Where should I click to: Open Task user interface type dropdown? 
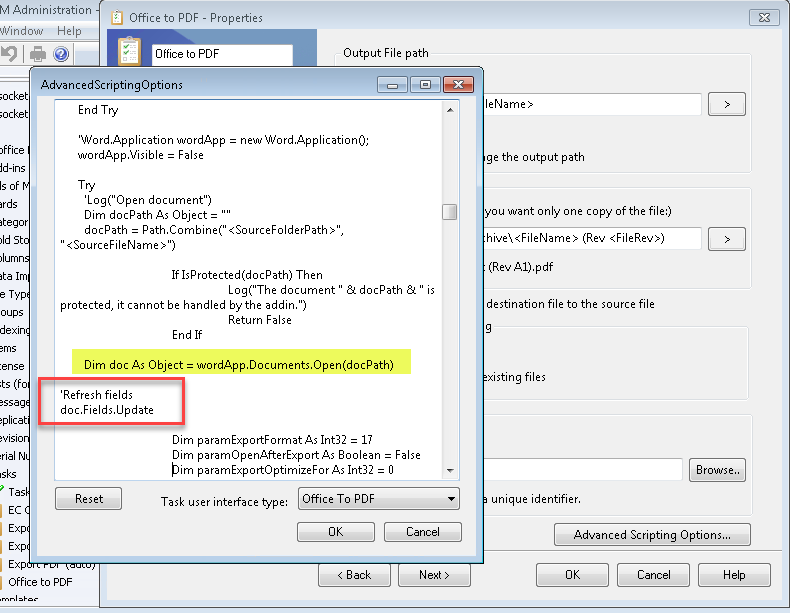[378, 499]
